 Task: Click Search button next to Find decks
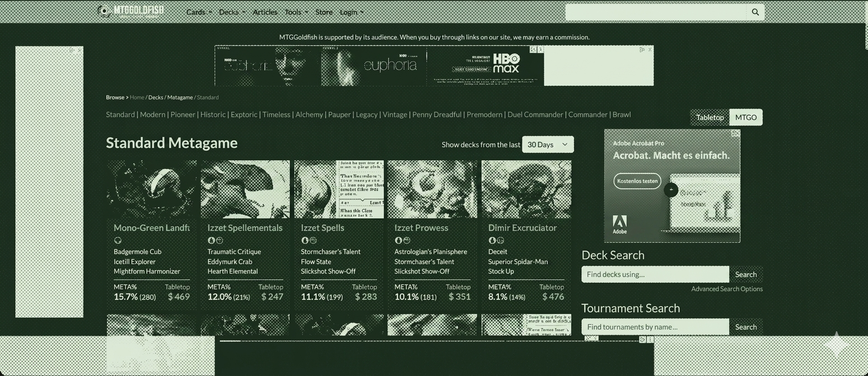pyautogui.click(x=746, y=274)
